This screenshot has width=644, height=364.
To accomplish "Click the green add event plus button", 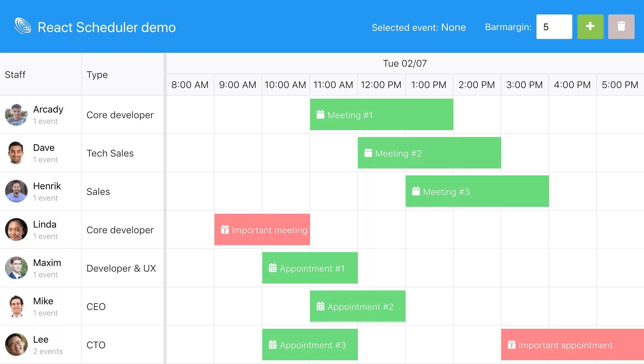I will pyautogui.click(x=590, y=27).
